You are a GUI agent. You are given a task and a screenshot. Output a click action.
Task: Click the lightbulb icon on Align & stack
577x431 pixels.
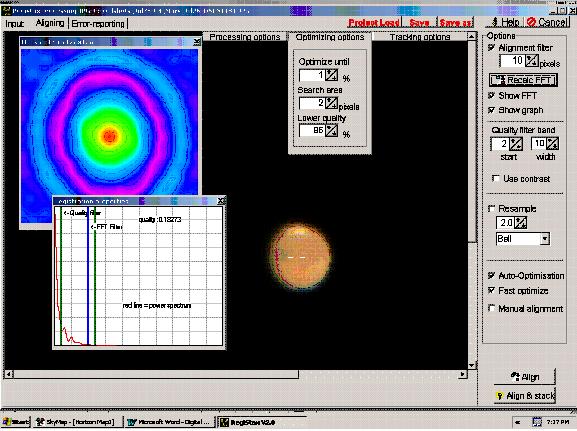[499, 396]
